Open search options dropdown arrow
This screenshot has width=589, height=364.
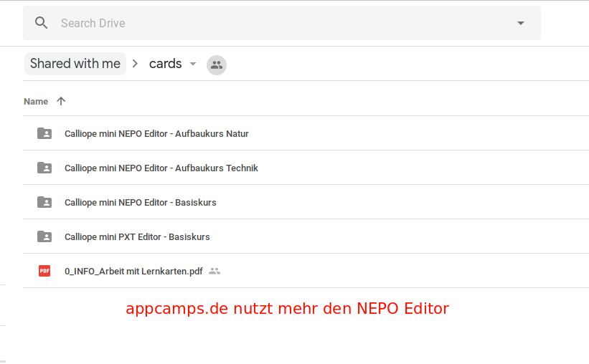pyautogui.click(x=521, y=23)
